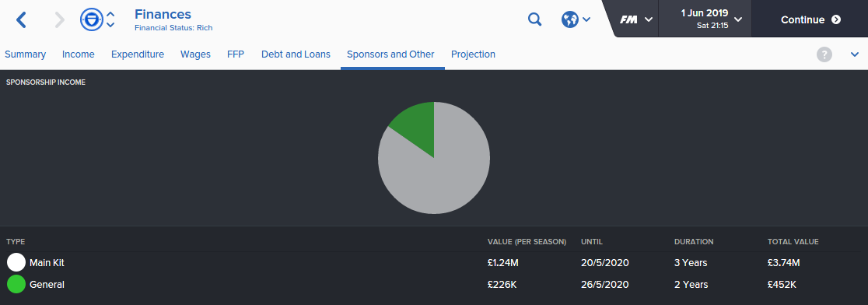Select the Debt and Loans tab
Viewport: 868px width, 305px height.
point(296,54)
